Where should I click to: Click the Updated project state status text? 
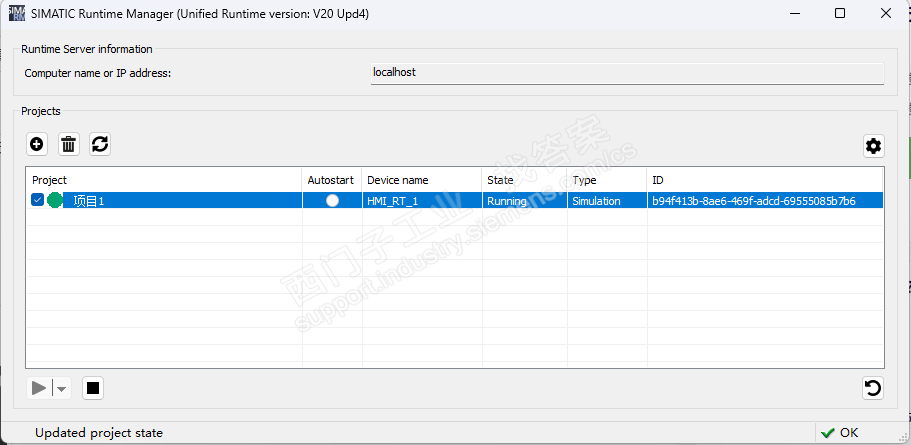pos(99,433)
